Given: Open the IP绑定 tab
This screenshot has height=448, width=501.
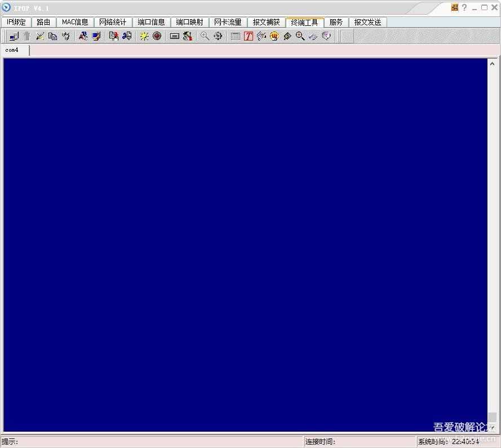Looking at the screenshot, I should pyautogui.click(x=16, y=23).
